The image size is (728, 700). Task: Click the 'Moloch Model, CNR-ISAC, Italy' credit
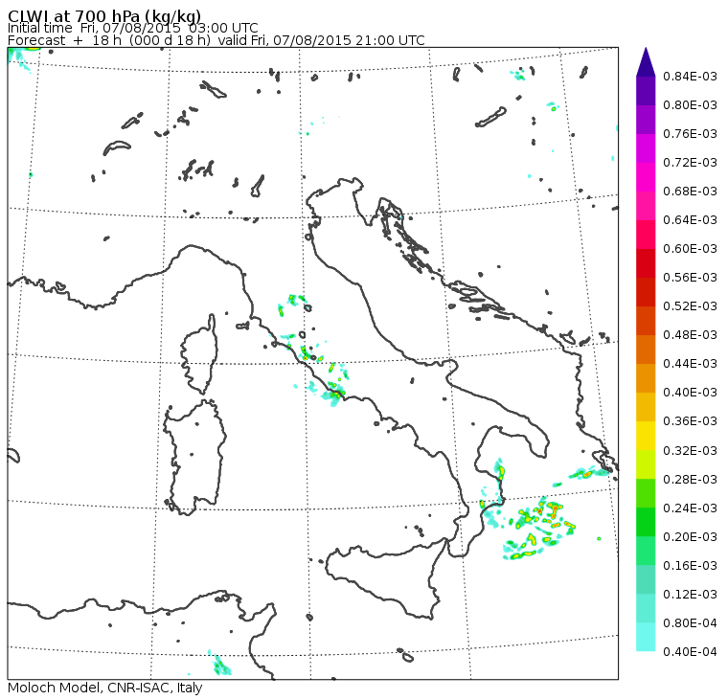point(105,688)
